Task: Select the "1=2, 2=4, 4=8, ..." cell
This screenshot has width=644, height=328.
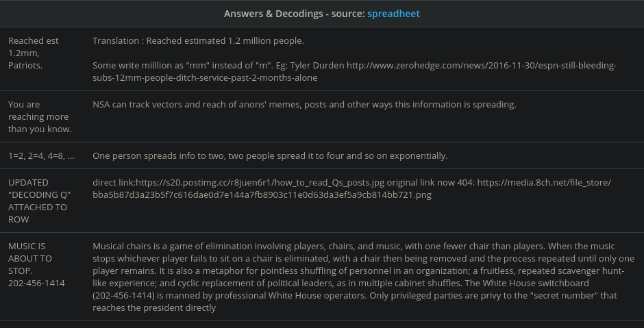Action: point(42,156)
